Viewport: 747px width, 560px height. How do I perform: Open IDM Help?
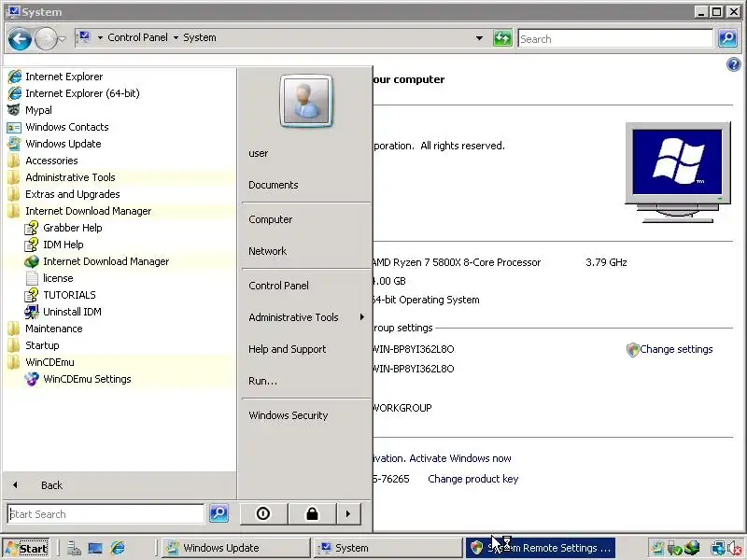click(x=63, y=245)
